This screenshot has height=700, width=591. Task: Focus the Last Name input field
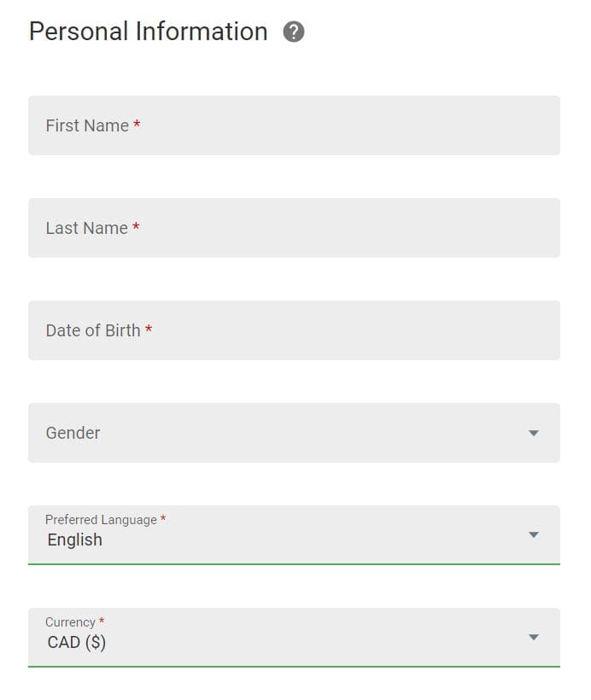294,228
